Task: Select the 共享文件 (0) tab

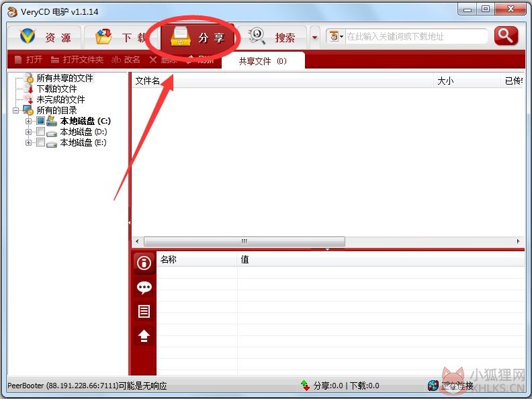Action: point(263,61)
